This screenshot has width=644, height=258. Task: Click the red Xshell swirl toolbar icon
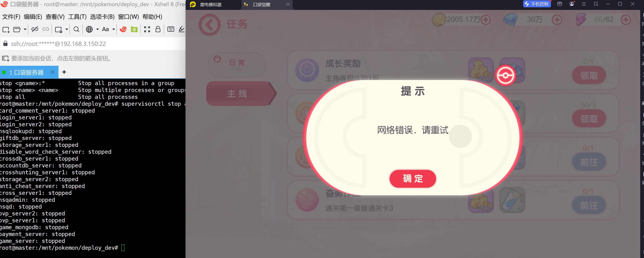click(x=123, y=30)
